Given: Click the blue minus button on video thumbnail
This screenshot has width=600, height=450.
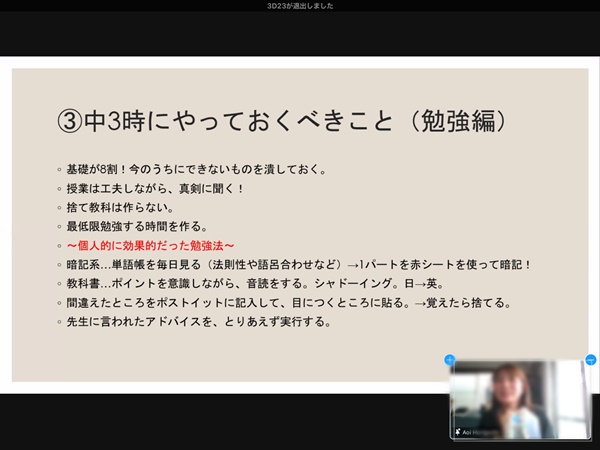Looking at the screenshot, I should click(x=590, y=359).
